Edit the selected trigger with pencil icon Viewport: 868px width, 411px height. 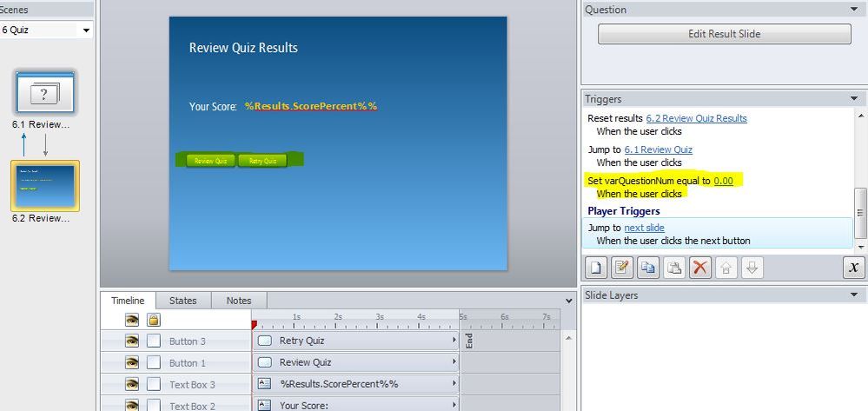(x=621, y=268)
